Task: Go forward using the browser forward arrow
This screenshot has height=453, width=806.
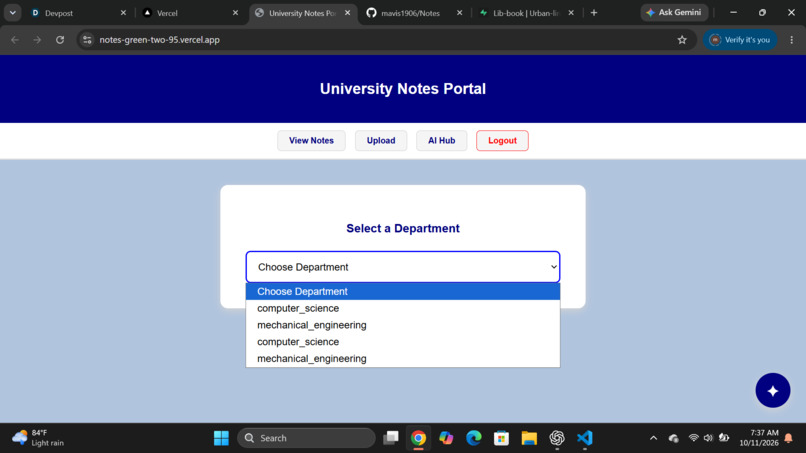Action: pos(37,40)
